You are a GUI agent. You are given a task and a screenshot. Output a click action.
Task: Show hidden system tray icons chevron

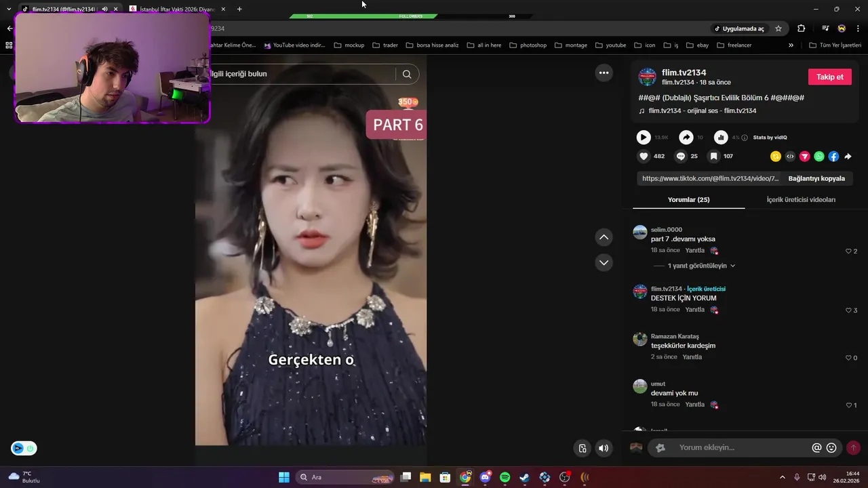[782, 477]
